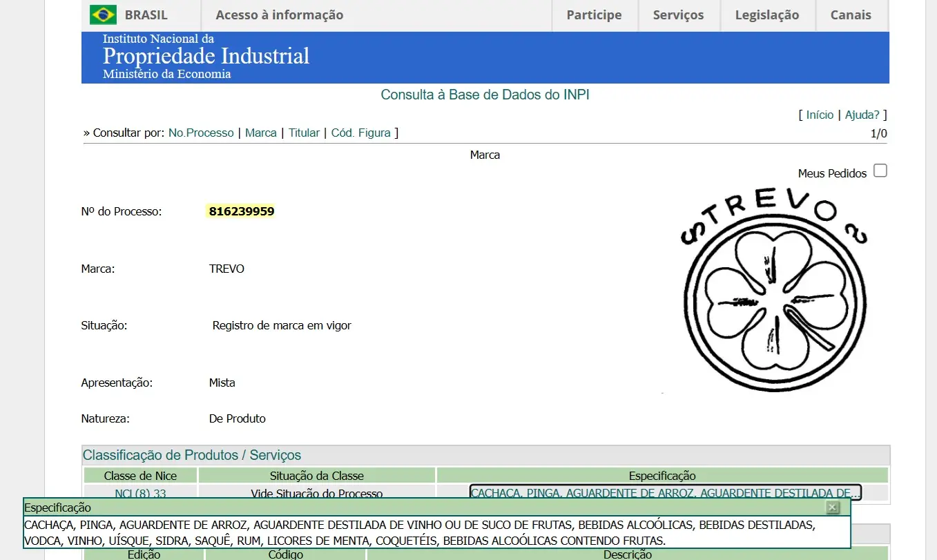Image resolution: width=937 pixels, height=560 pixels.
Task: Click the Apresentação value Mista
Action: point(222,383)
